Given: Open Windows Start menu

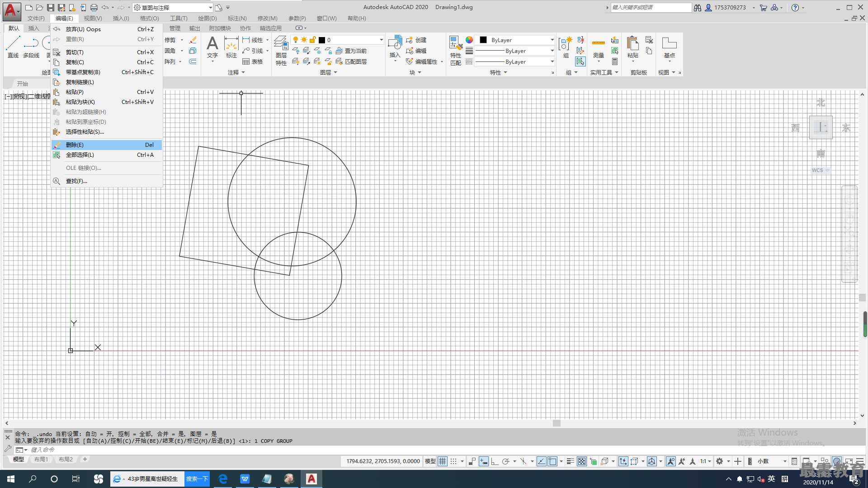Looking at the screenshot, I should pyautogui.click(x=11, y=479).
